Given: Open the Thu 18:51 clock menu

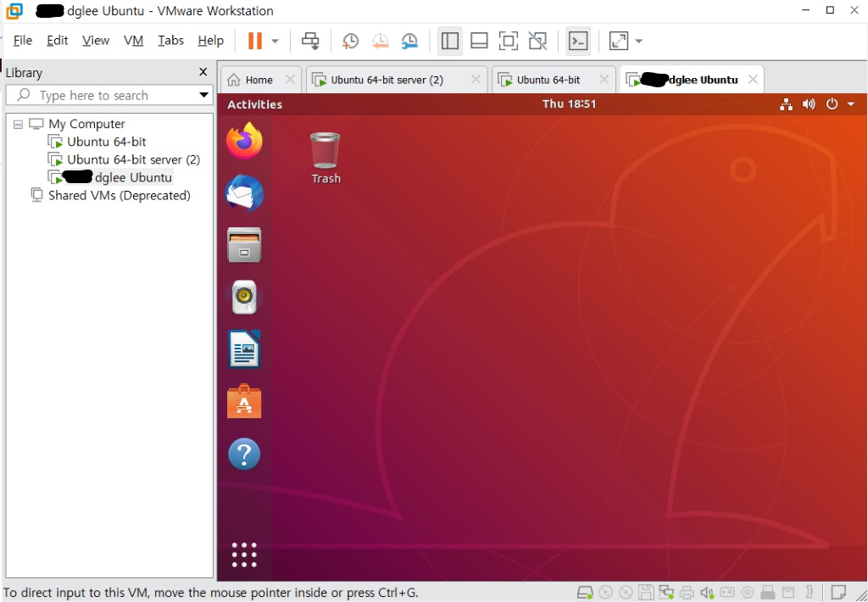Looking at the screenshot, I should (569, 103).
